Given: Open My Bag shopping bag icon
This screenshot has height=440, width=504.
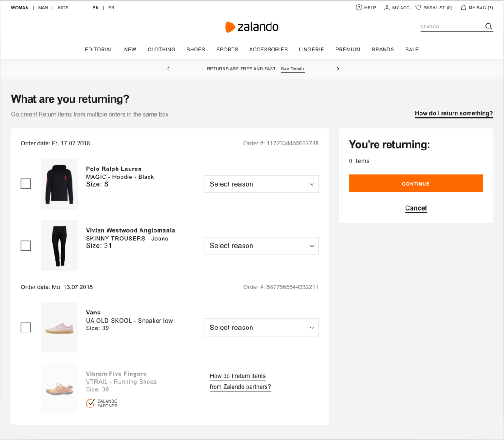Looking at the screenshot, I should pyautogui.click(x=463, y=8).
